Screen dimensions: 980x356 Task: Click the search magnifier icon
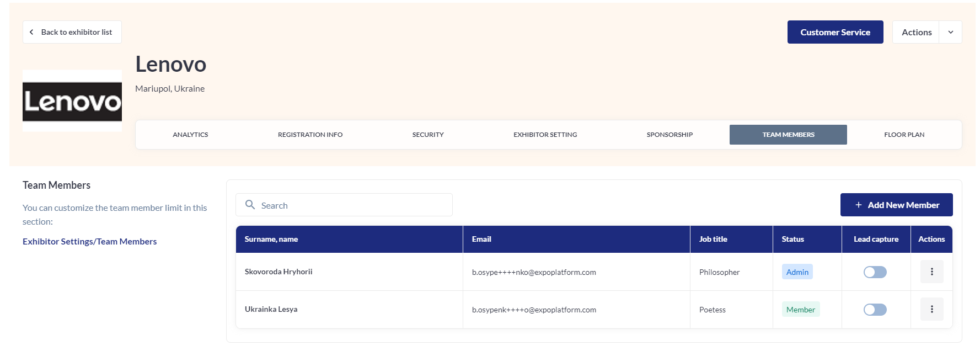point(250,205)
